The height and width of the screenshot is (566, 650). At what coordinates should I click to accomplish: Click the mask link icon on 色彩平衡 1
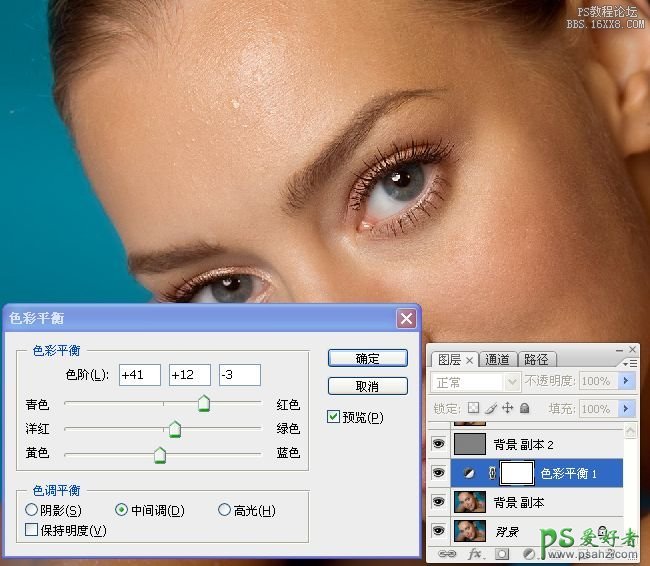pyautogui.click(x=492, y=473)
